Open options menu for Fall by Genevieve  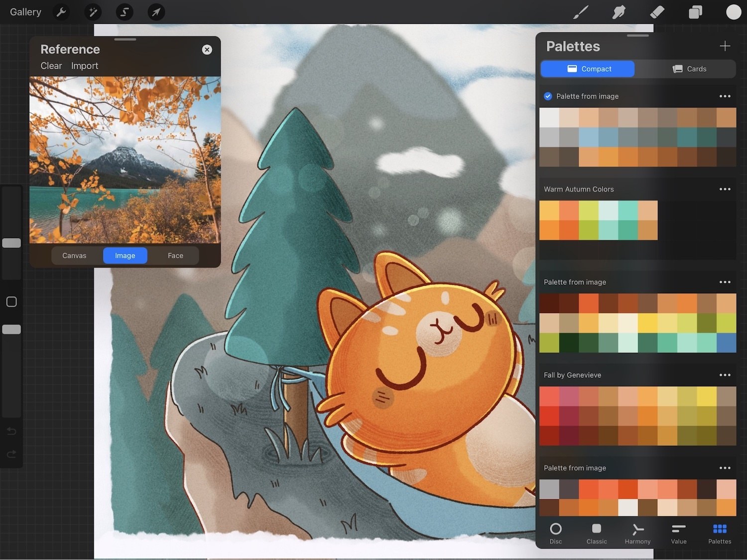pyautogui.click(x=725, y=375)
